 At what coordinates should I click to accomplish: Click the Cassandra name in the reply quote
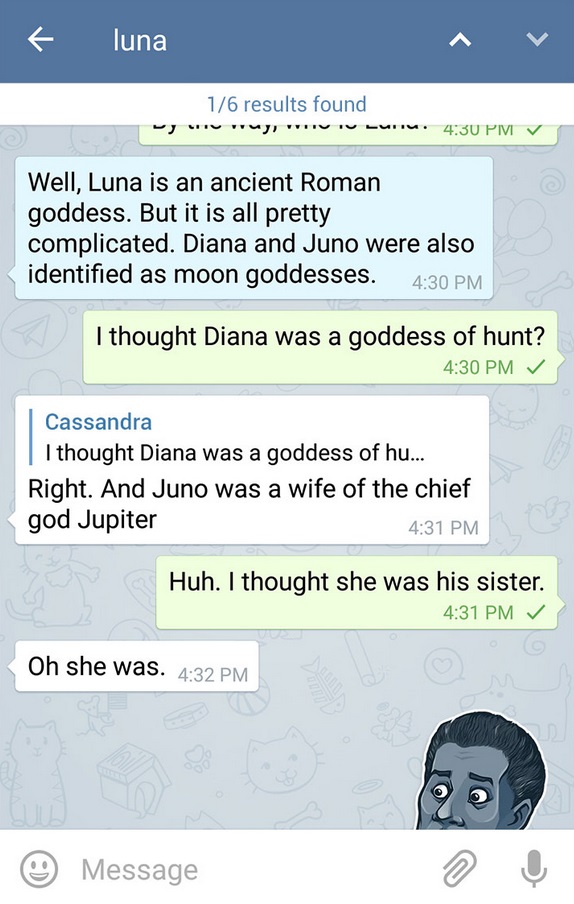point(99,421)
